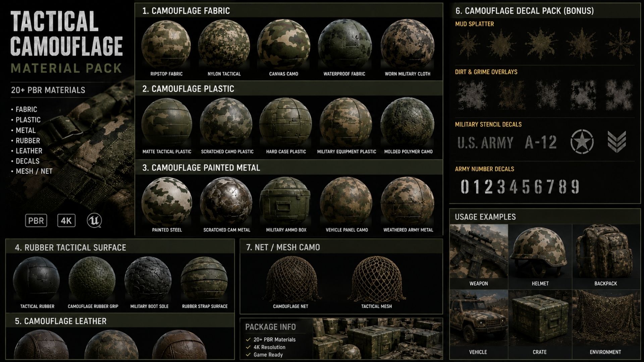Open the Crate usage example
The image size is (644, 362).
540,324
